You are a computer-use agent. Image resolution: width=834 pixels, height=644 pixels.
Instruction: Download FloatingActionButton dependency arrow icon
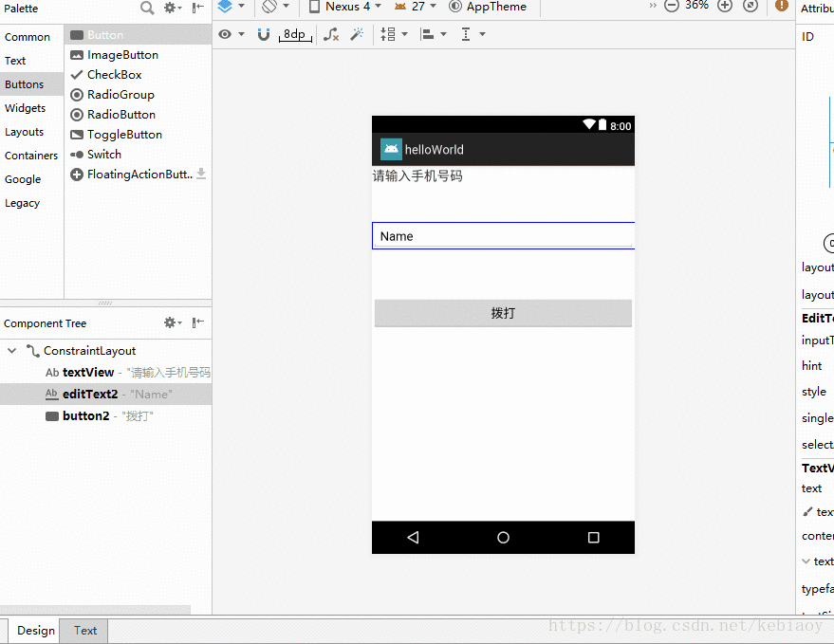pyautogui.click(x=201, y=174)
